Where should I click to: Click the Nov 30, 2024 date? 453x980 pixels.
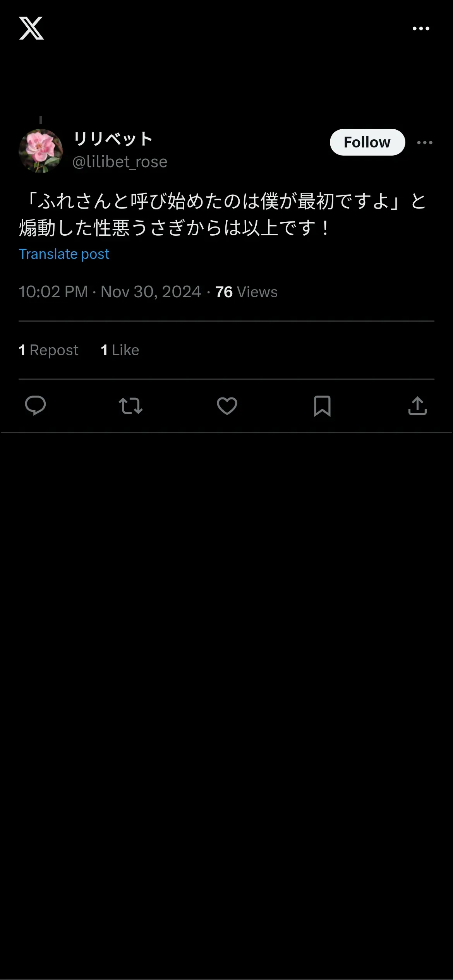(x=151, y=292)
